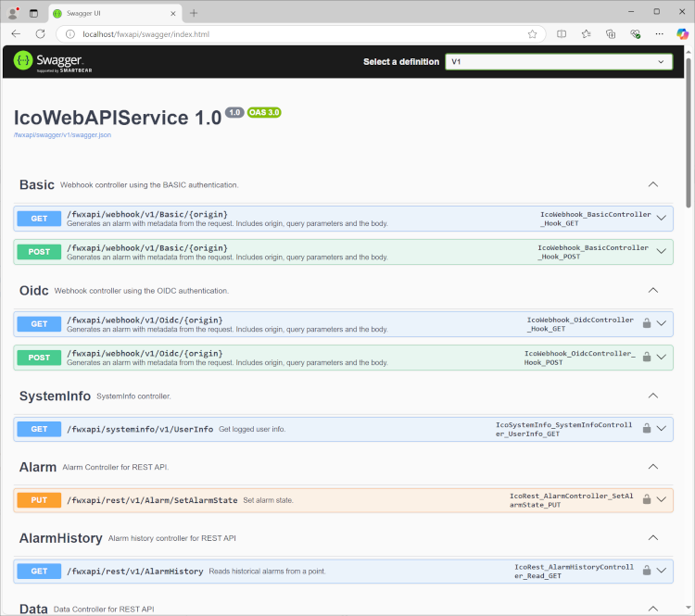
Task: Open the Copilot sidebar
Action: point(683,34)
